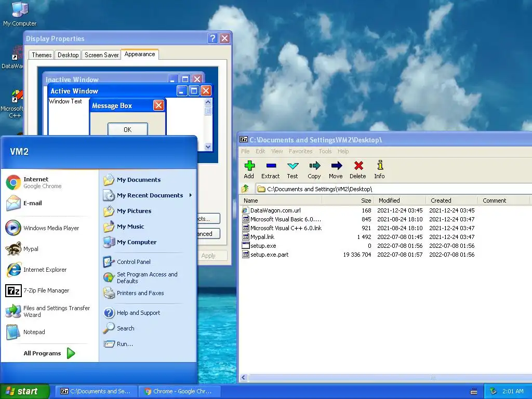Select the setup.exe file row
The width and height of the screenshot is (532, 399).
(360, 246)
